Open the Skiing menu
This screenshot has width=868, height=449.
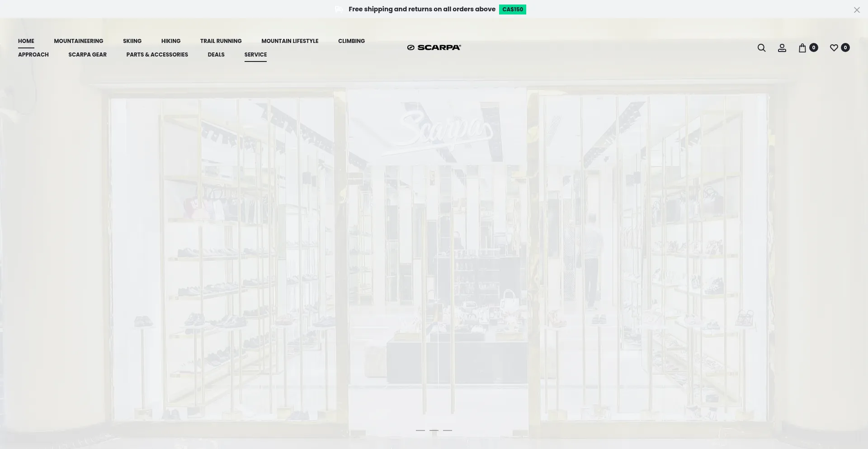pyautogui.click(x=132, y=41)
